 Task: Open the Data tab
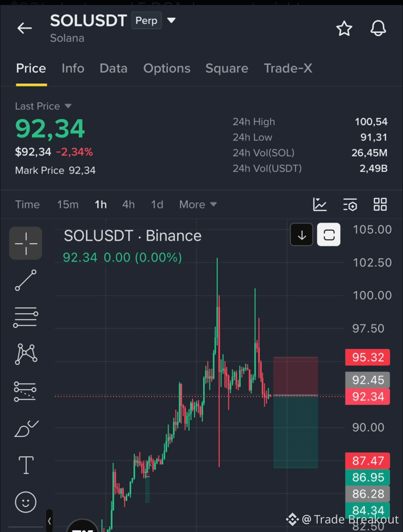[x=113, y=69]
